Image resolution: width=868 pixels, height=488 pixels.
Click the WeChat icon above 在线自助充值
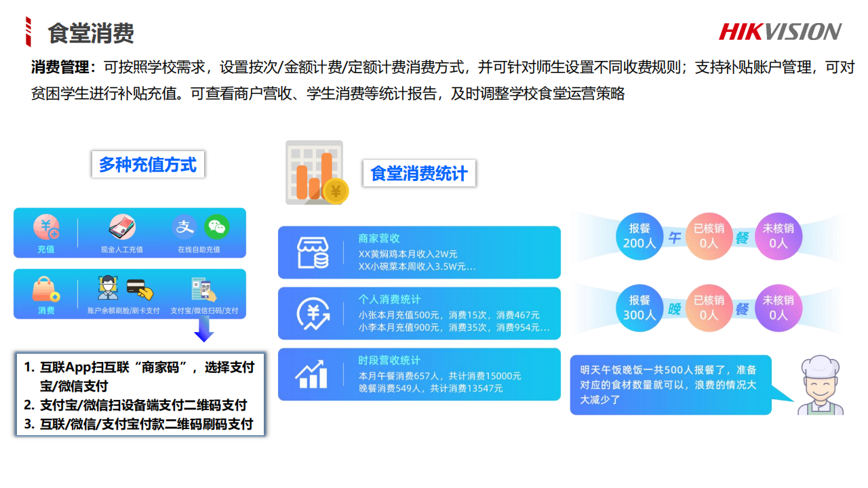(x=217, y=227)
